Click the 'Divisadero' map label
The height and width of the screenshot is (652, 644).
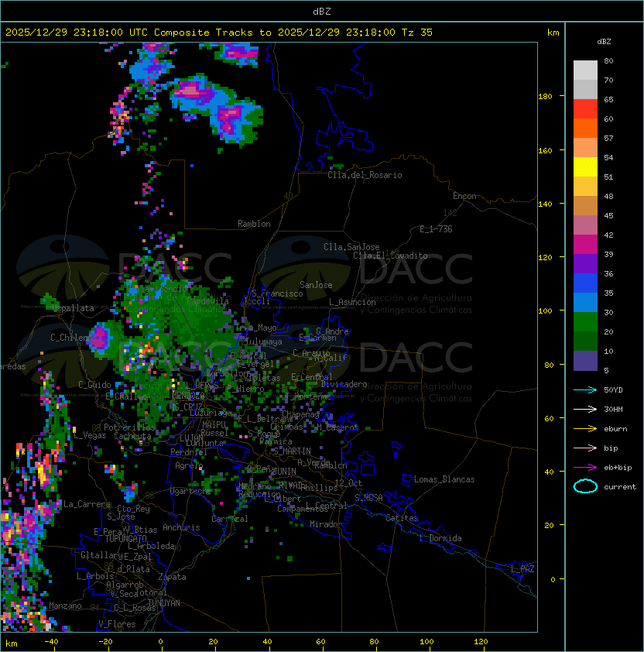(x=344, y=384)
